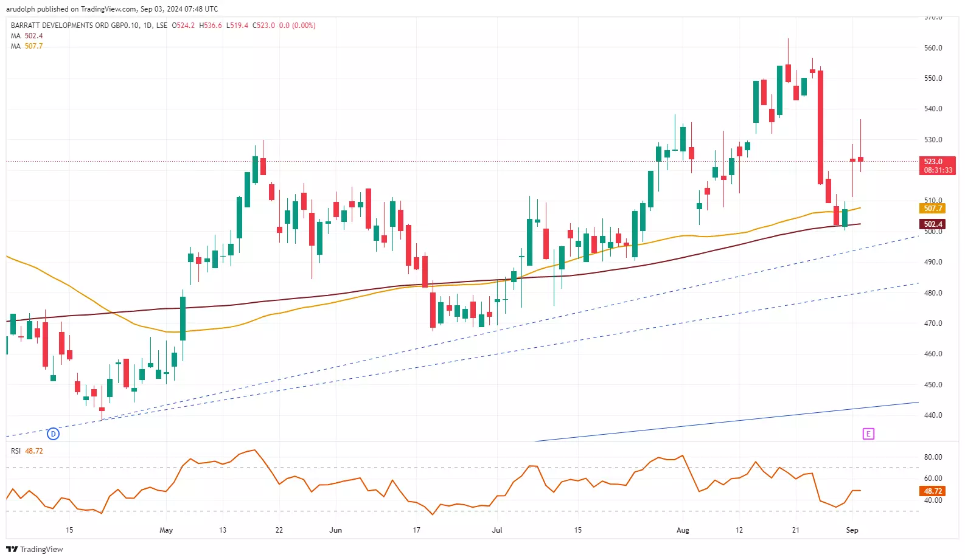The width and height of the screenshot is (965, 560).
Task: Click the current price label 523.0
Action: (x=938, y=162)
